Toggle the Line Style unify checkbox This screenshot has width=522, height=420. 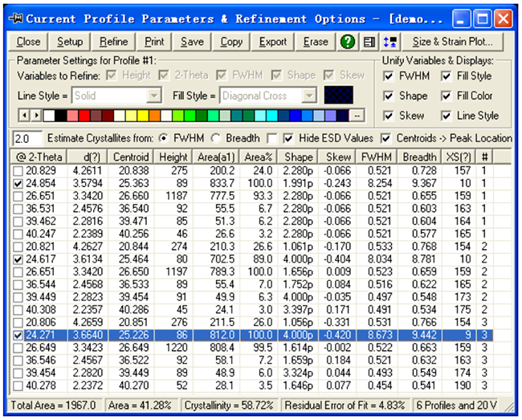pyautogui.click(x=446, y=116)
